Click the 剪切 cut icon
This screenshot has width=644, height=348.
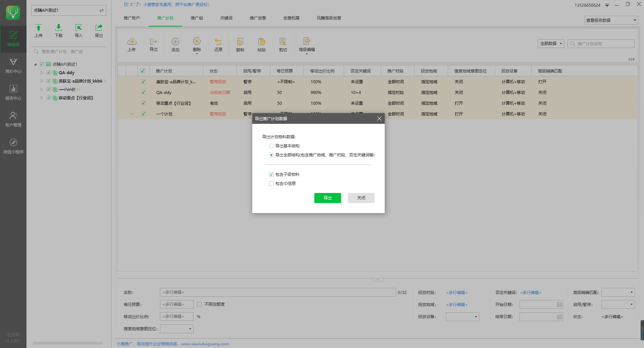(283, 45)
